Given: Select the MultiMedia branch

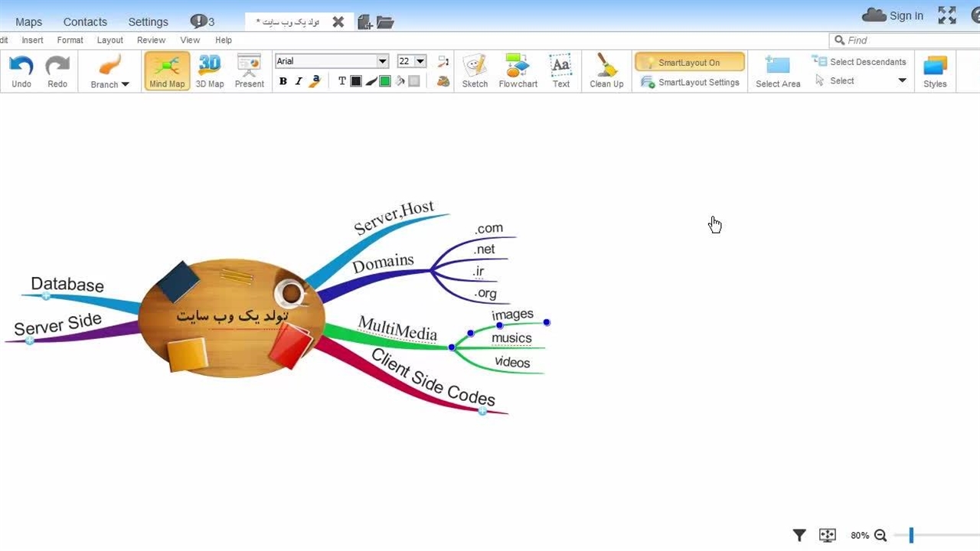Looking at the screenshot, I should [x=397, y=328].
